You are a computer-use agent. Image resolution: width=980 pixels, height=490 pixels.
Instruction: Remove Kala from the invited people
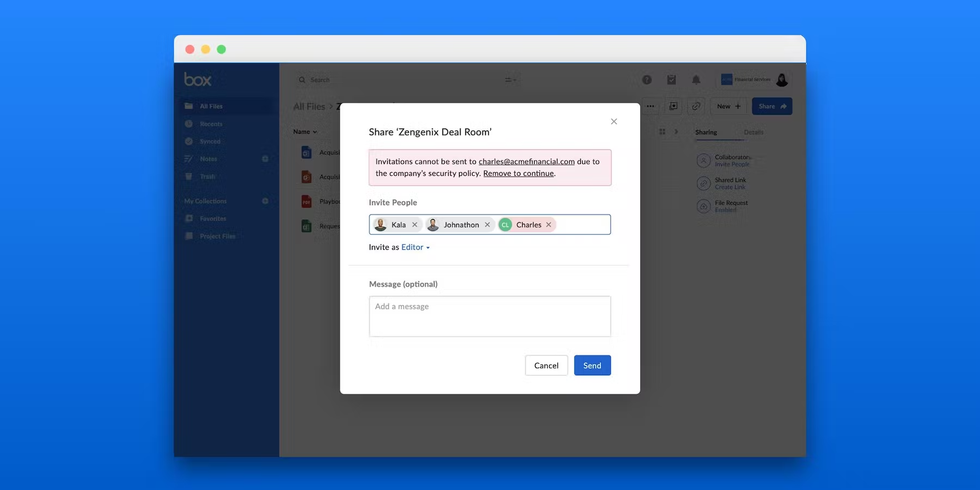click(414, 224)
